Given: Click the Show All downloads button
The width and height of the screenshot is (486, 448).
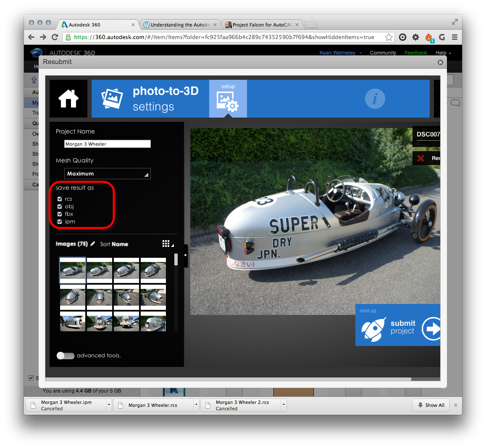Looking at the screenshot, I should click(431, 405).
